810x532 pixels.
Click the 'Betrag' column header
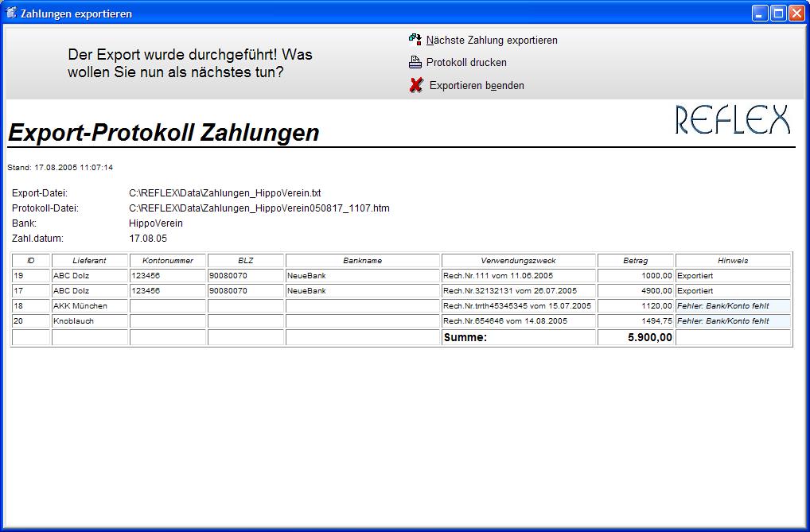636,261
